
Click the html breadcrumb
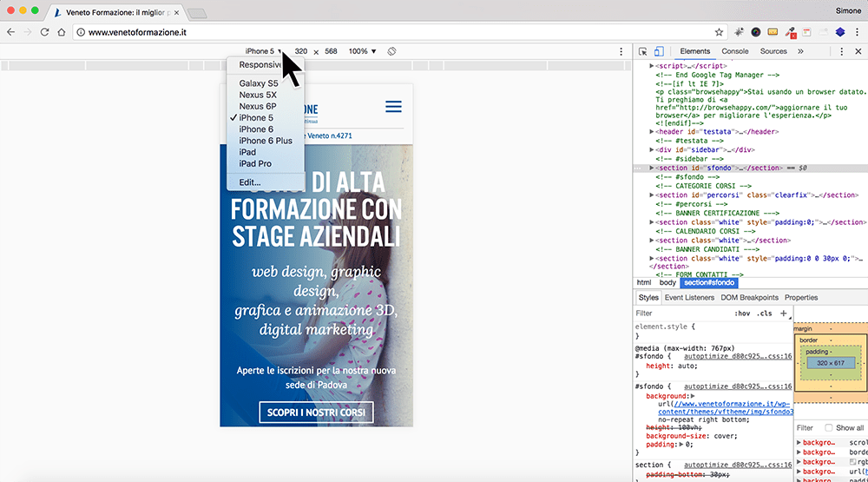[644, 282]
